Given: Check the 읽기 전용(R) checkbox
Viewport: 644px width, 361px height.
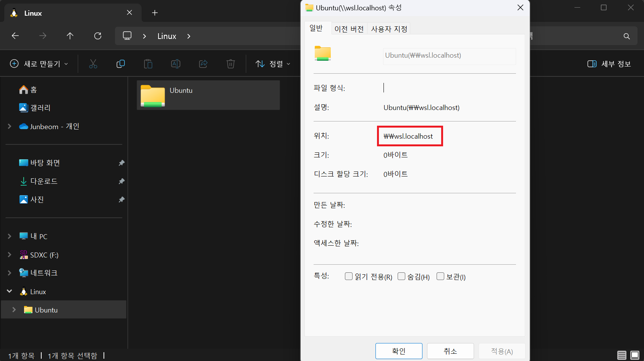Looking at the screenshot, I should tap(349, 276).
